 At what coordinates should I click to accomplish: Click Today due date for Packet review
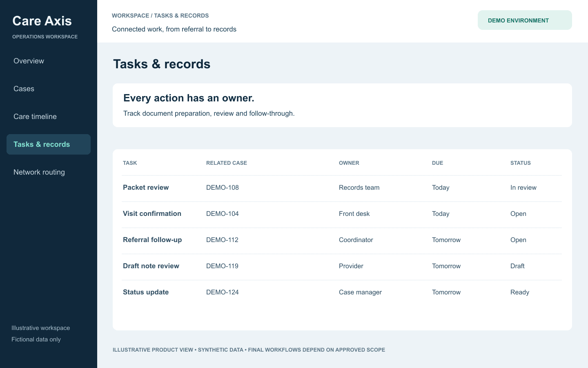click(x=441, y=187)
